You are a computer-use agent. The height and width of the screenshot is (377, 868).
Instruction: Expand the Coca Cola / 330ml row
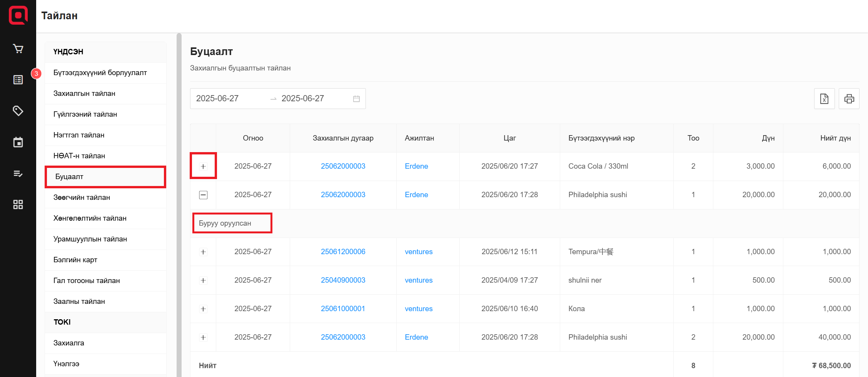[203, 166]
